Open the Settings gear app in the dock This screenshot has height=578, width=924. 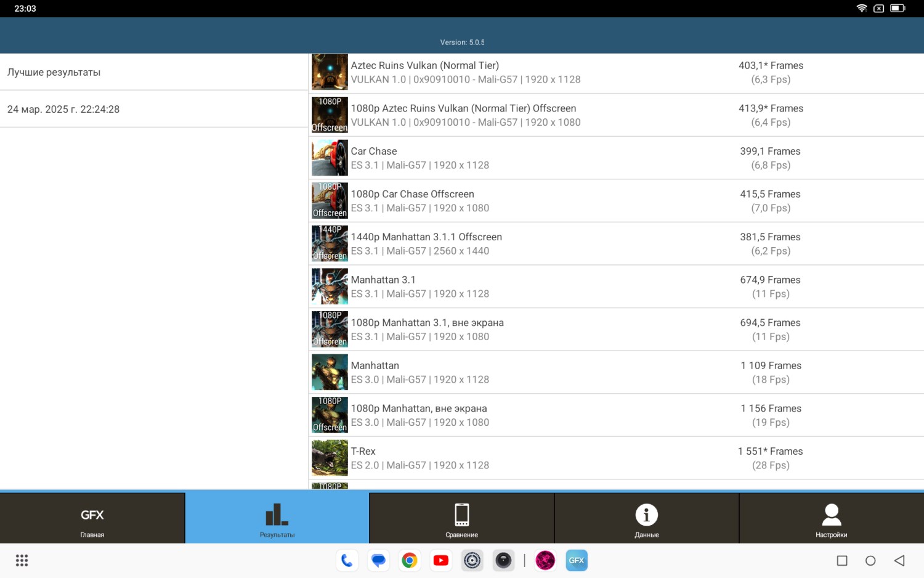pos(472,560)
